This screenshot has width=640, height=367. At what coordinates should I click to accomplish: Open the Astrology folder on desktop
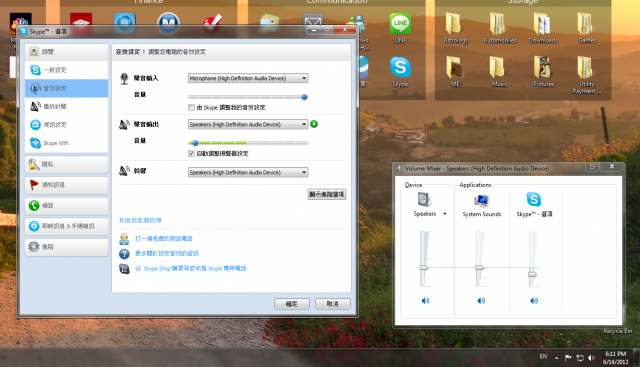click(456, 27)
